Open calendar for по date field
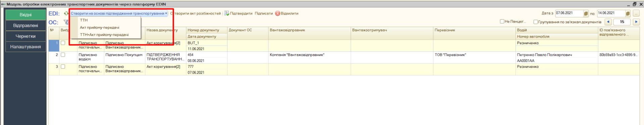The width and height of the screenshot is (644, 125). coord(628,13)
